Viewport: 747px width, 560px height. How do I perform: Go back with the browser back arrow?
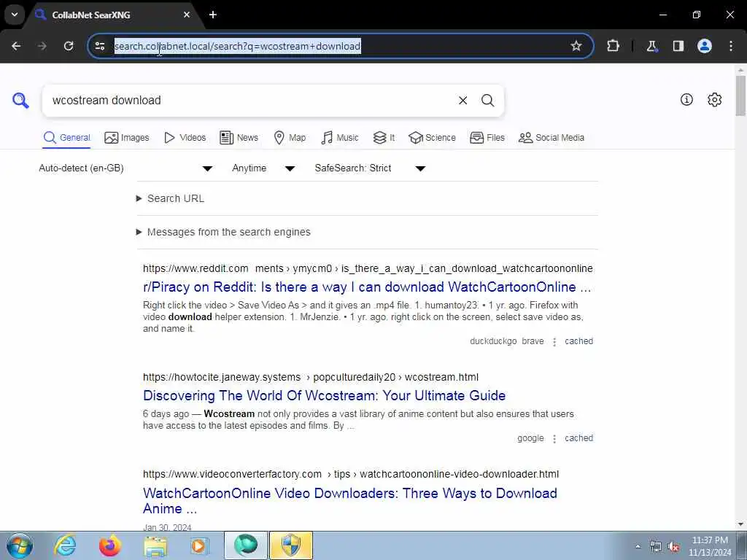coord(16,46)
